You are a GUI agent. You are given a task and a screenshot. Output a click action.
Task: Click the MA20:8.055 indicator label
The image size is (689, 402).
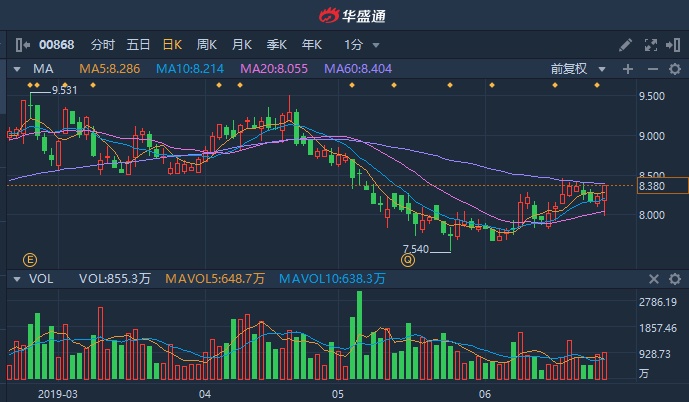pyautogui.click(x=274, y=69)
